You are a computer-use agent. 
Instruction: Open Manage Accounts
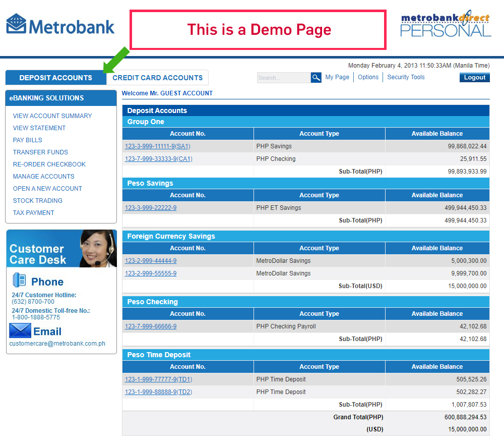[44, 177]
